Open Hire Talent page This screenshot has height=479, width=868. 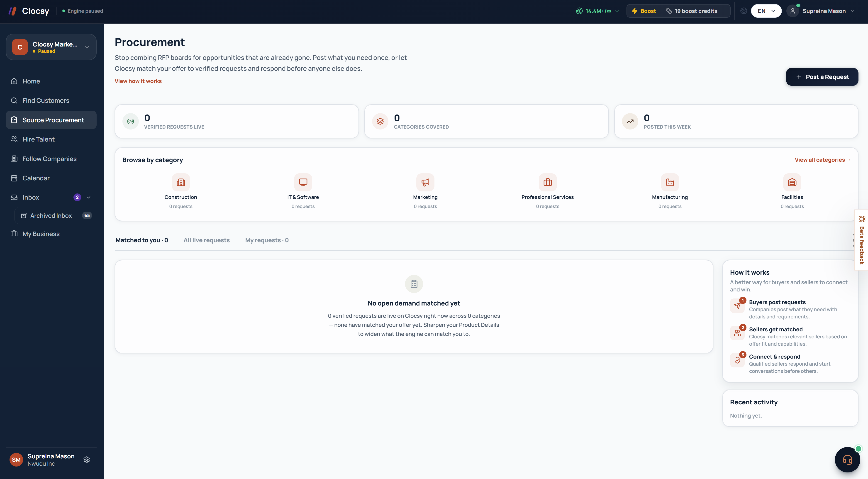(51, 139)
